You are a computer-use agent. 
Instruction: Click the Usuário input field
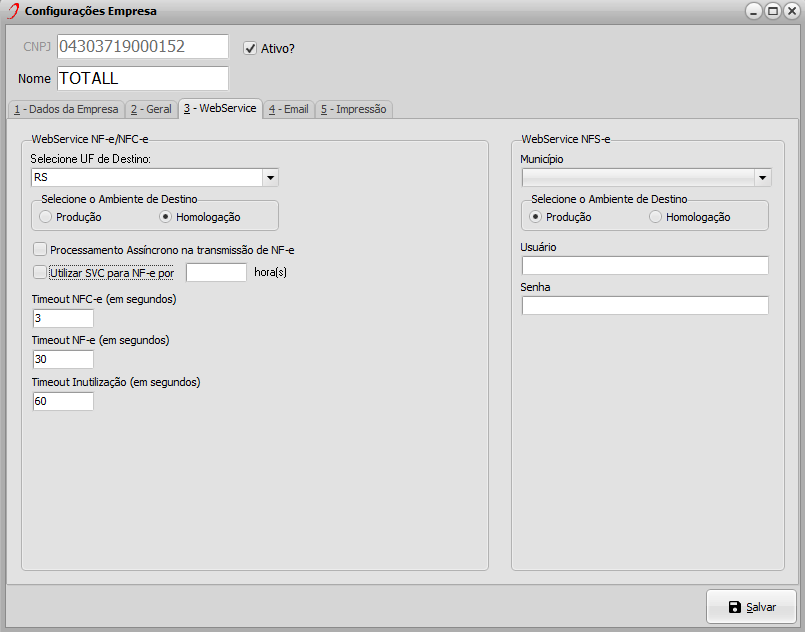click(645, 265)
